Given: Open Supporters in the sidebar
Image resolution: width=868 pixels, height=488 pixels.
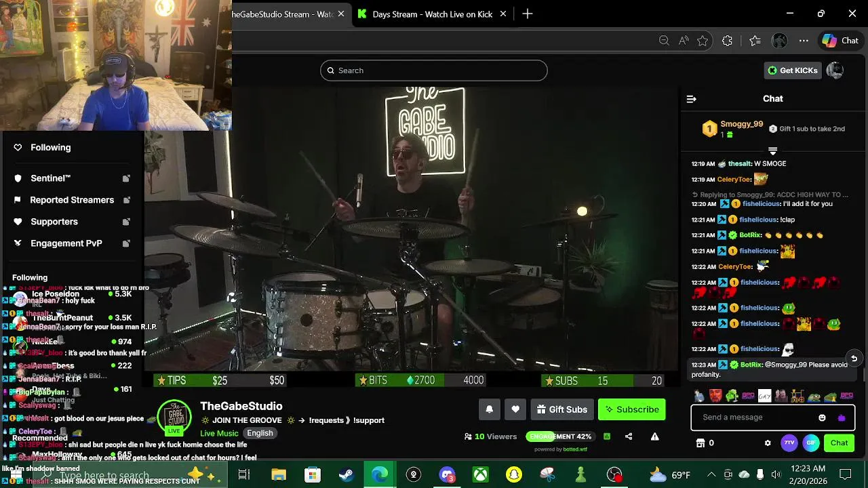Looking at the screenshot, I should [x=54, y=222].
